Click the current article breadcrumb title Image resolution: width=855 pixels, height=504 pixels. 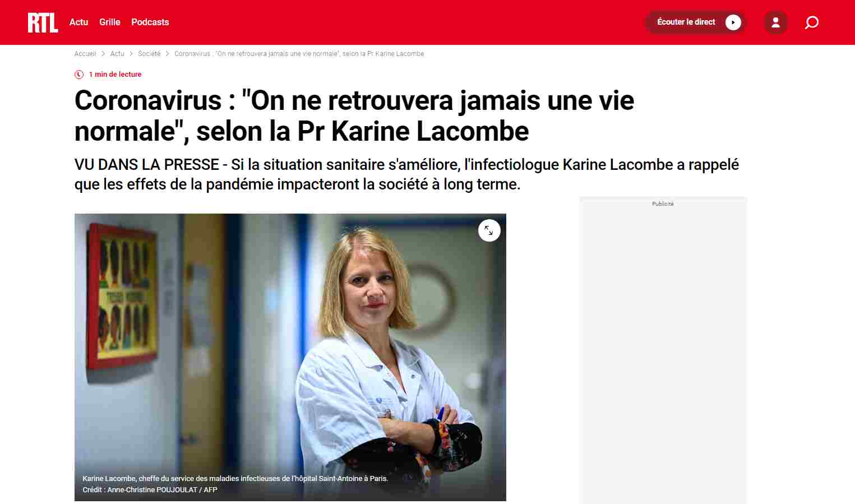299,54
